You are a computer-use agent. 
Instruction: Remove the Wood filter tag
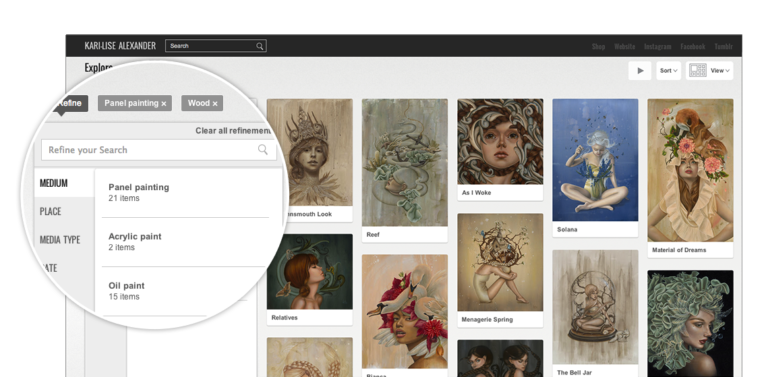tap(215, 104)
